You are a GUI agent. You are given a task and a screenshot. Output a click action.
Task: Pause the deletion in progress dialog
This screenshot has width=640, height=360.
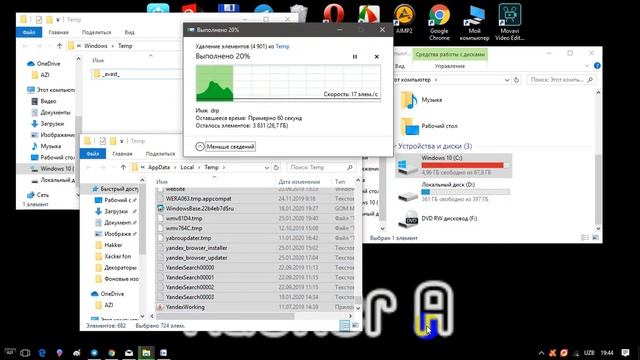(x=355, y=57)
